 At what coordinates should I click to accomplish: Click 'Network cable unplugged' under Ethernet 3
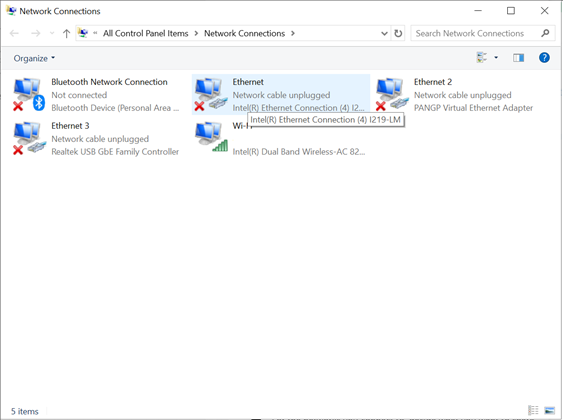(x=100, y=139)
